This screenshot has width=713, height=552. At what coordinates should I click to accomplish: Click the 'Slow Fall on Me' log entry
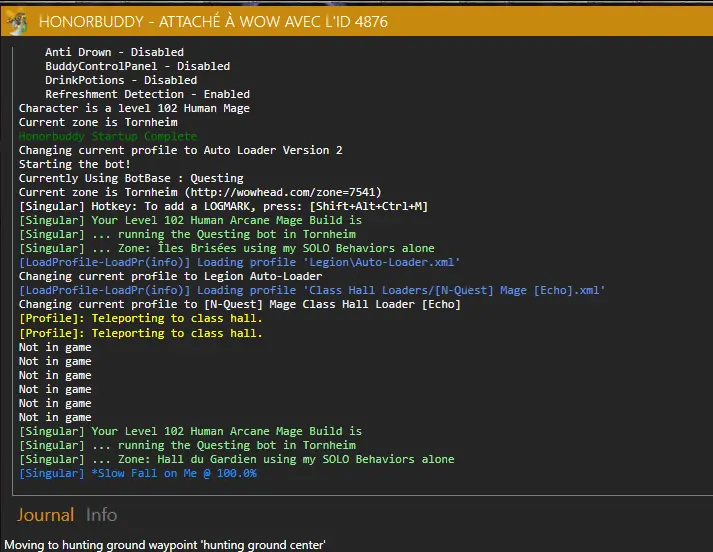138,473
